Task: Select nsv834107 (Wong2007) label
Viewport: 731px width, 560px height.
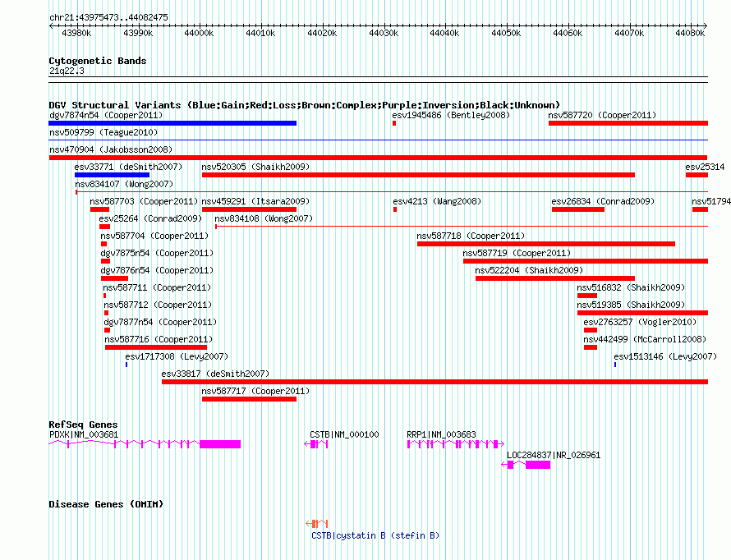Action: [x=124, y=184]
